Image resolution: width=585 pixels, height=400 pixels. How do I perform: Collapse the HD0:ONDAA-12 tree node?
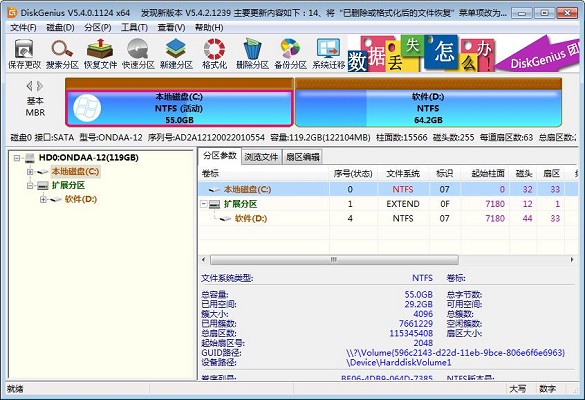click(x=16, y=158)
